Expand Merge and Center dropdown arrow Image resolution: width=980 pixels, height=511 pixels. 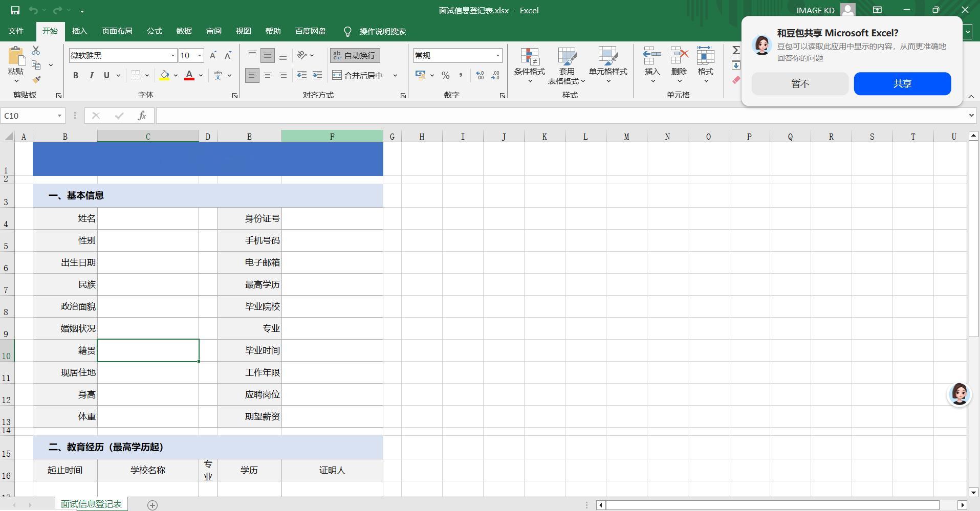pyautogui.click(x=395, y=75)
